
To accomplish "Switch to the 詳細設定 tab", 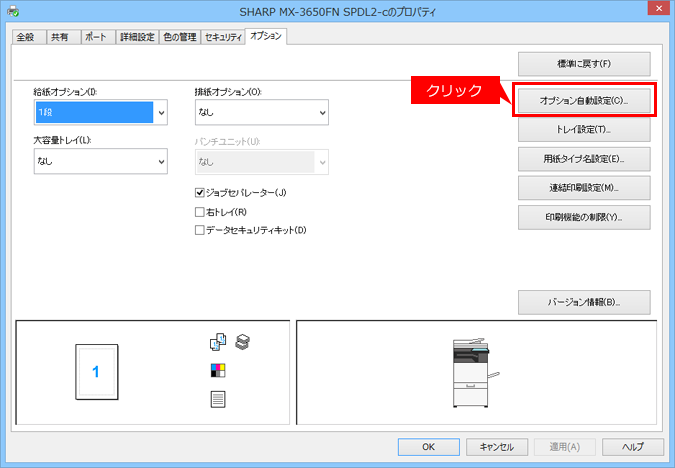I will 137,37.
